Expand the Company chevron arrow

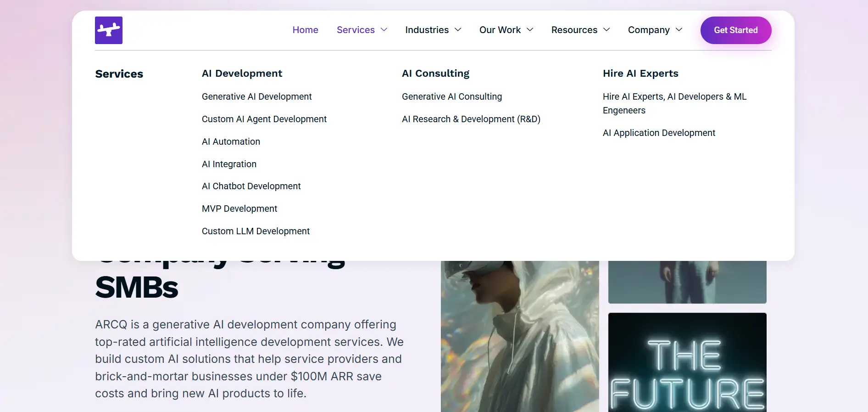click(679, 30)
